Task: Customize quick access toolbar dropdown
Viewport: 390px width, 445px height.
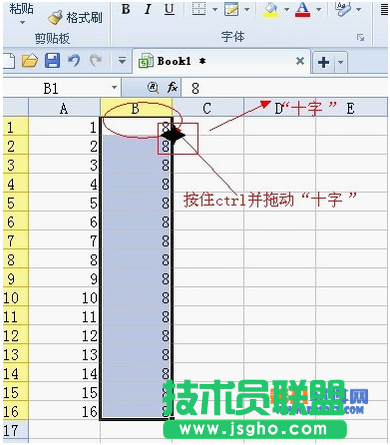Action: pos(122,61)
